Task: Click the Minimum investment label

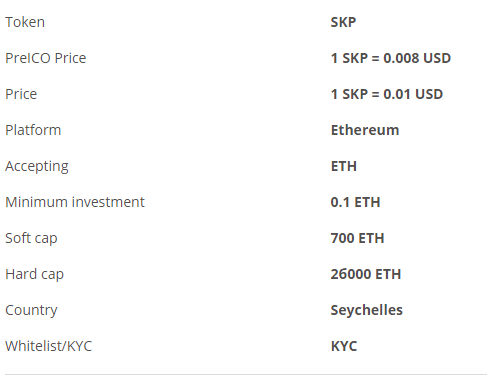Action: coord(75,202)
